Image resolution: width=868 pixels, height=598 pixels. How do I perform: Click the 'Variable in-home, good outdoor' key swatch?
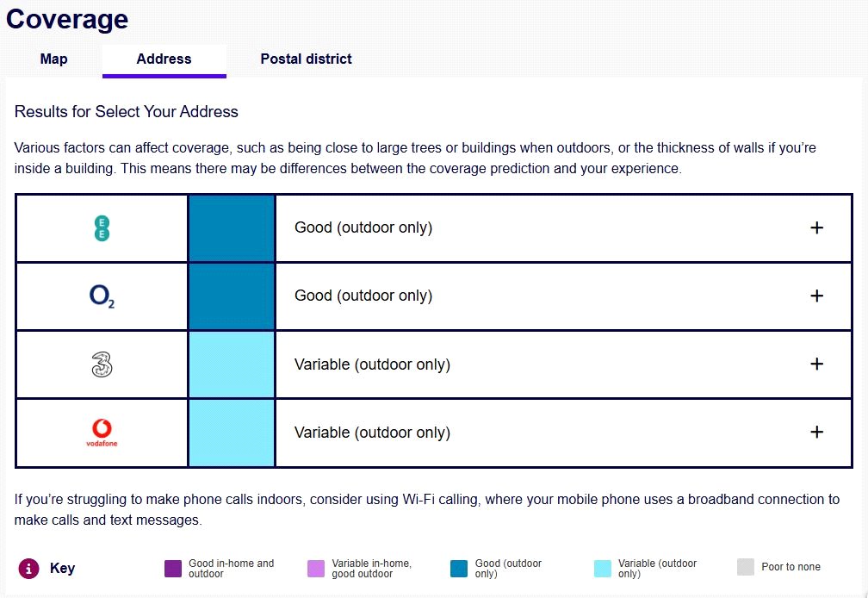(315, 568)
